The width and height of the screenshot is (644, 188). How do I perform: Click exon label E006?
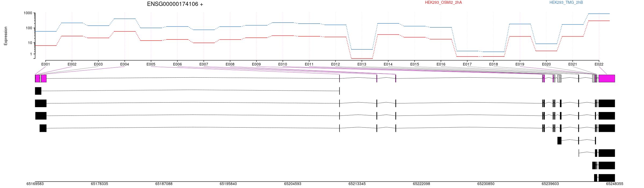point(177,64)
